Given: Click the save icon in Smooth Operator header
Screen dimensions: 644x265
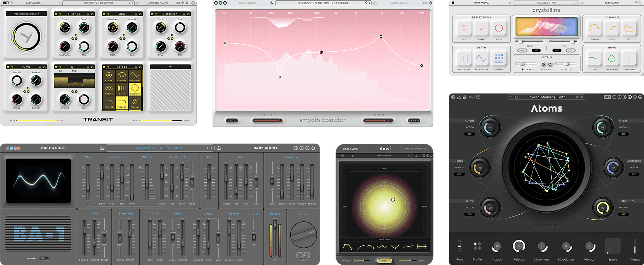Looking at the screenshot, I should pyautogui.click(x=271, y=3).
